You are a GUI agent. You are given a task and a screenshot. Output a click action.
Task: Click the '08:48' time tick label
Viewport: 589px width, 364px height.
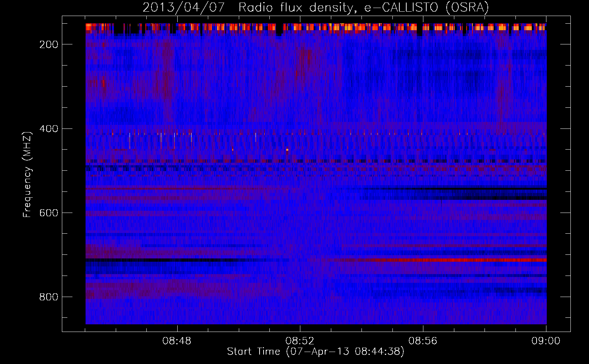(x=177, y=341)
